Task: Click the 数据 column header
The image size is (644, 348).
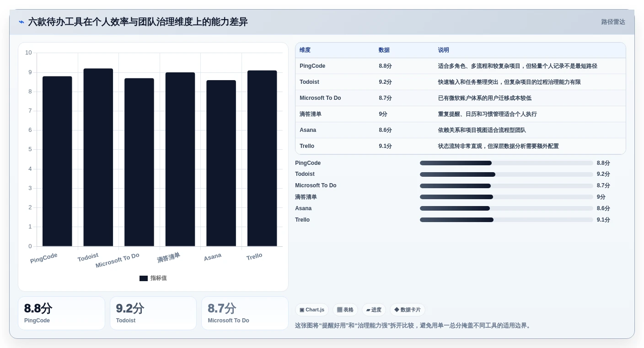Action: [384, 50]
